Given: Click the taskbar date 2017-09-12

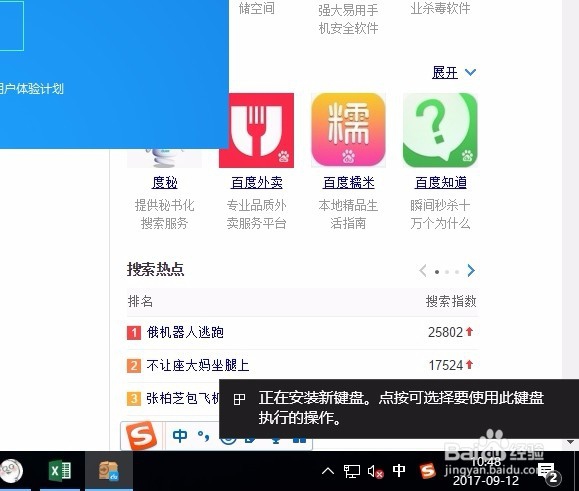Looking at the screenshot, I should 486,480.
